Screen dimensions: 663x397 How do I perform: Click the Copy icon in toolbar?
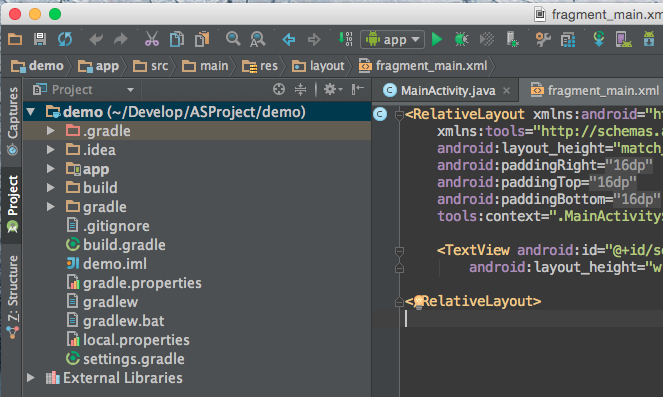pos(177,39)
